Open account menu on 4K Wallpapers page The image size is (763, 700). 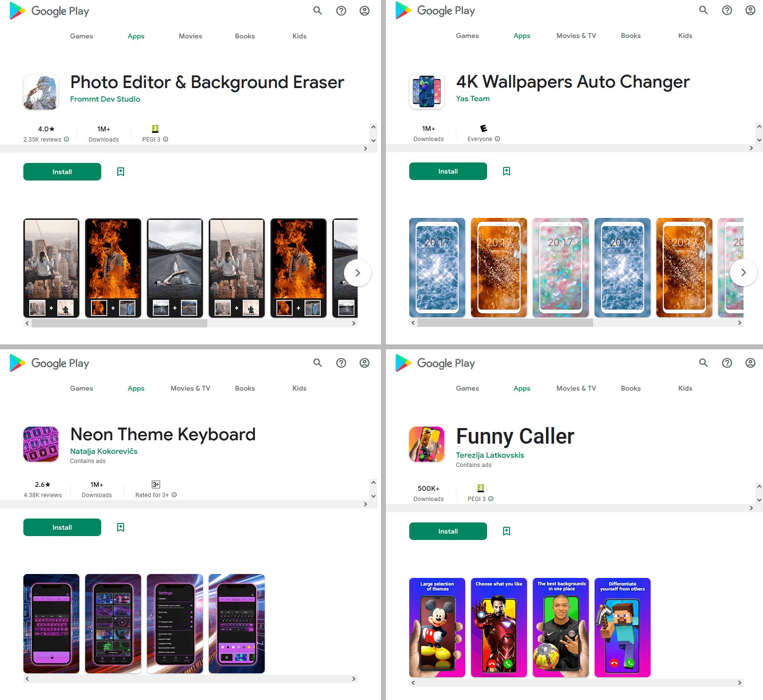pyautogui.click(x=750, y=10)
